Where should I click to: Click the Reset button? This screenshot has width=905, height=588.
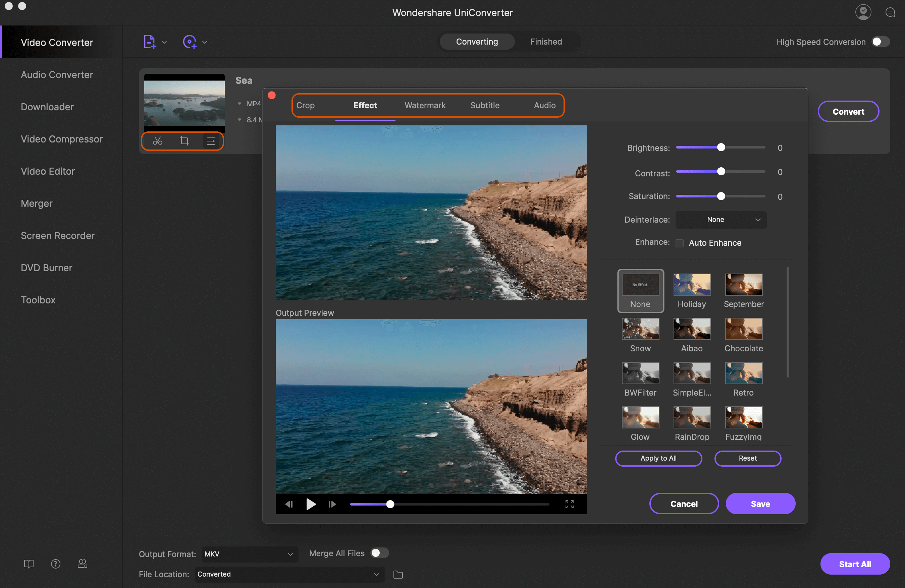tap(747, 458)
